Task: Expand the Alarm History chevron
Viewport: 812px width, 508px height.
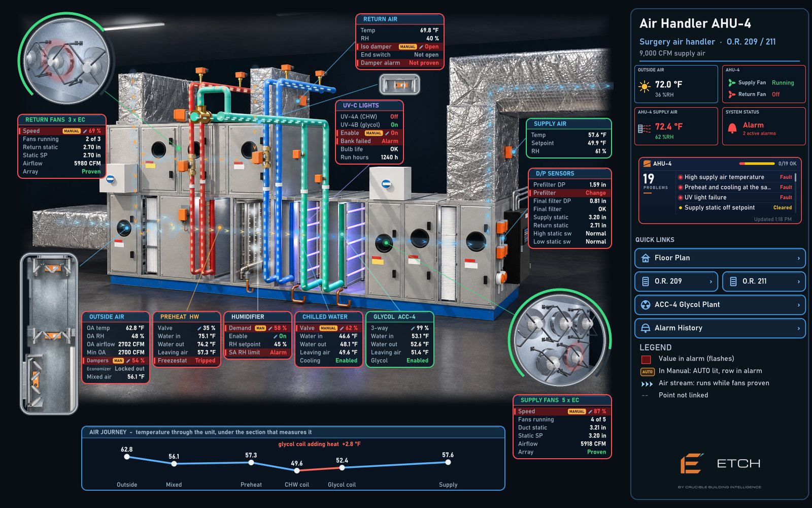Action: click(x=798, y=328)
